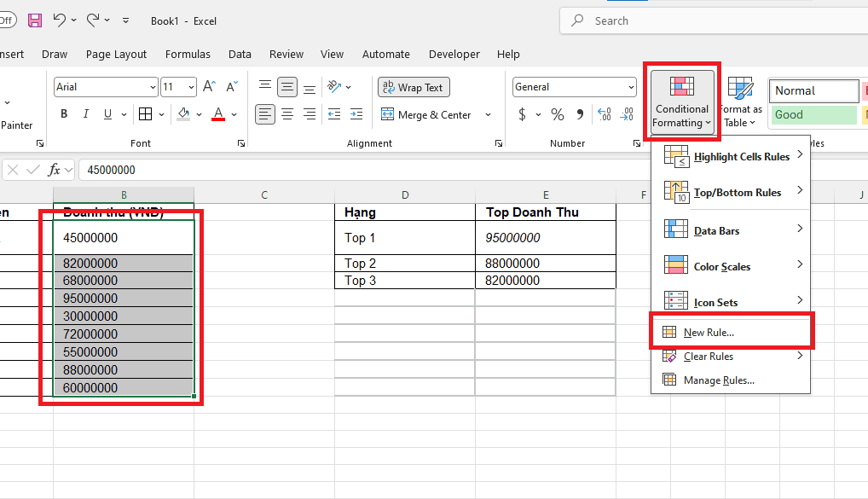Screen dimensions: 868x499
Task: Apply red font color
Action: pyautogui.click(x=218, y=114)
